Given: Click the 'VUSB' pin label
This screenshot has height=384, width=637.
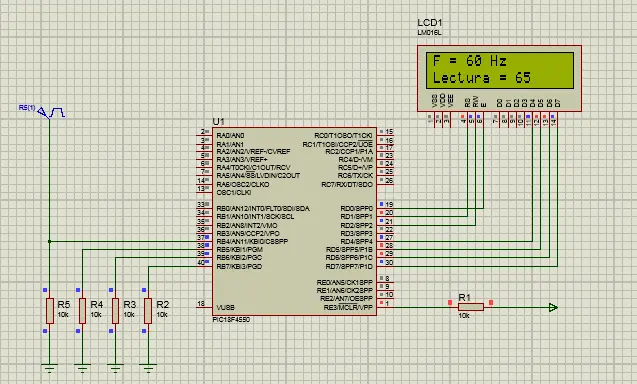Looking at the screenshot, I should (225, 308).
